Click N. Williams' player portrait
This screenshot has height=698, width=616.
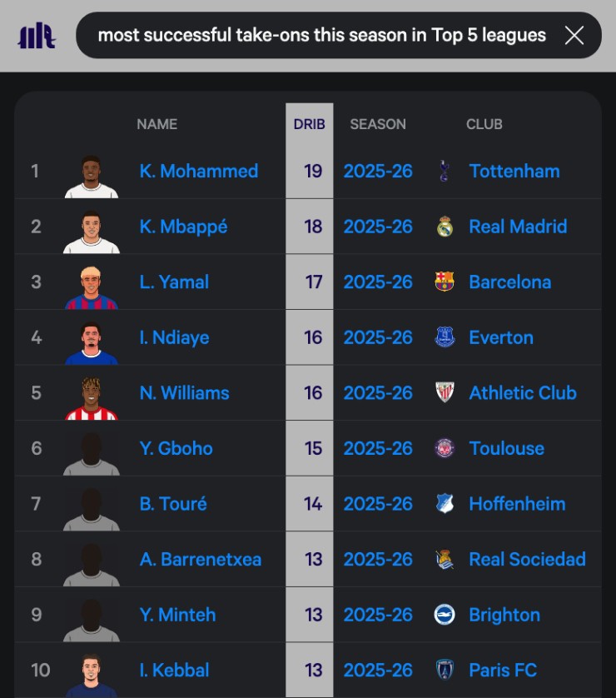pyautogui.click(x=92, y=398)
